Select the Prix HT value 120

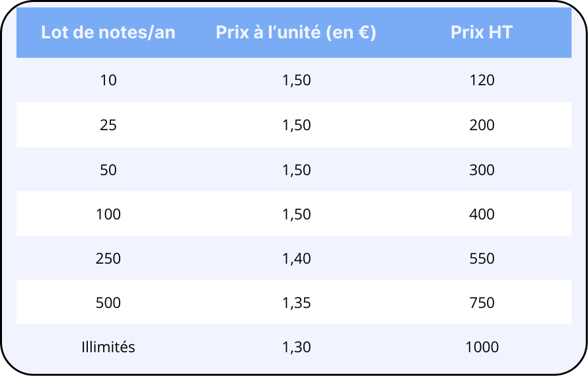(482, 81)
